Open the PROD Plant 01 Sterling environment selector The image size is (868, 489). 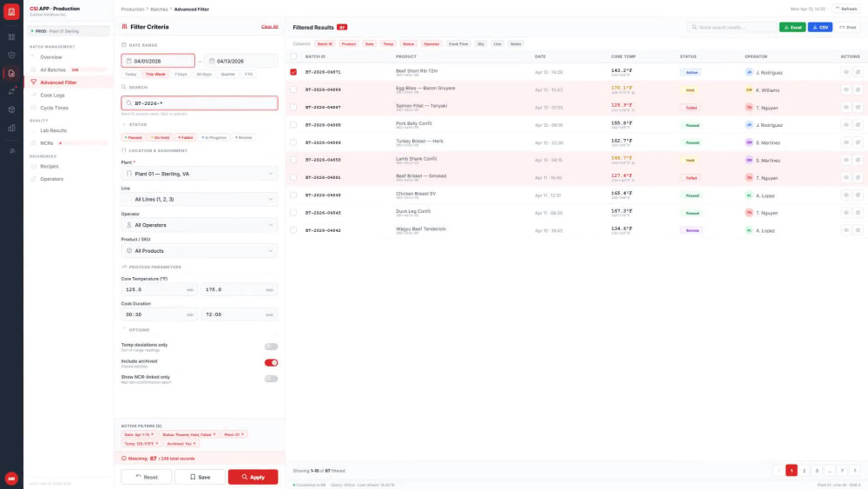[69, 31]
